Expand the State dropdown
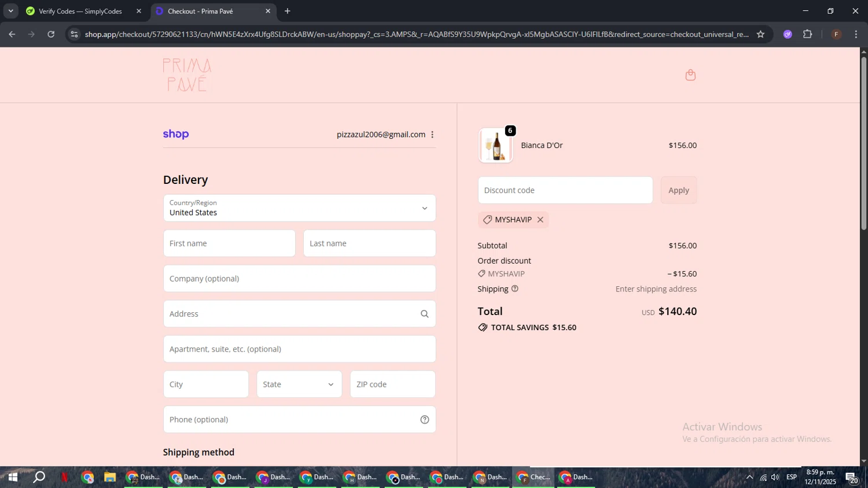 pyautogui.click(x=299, y=385)
